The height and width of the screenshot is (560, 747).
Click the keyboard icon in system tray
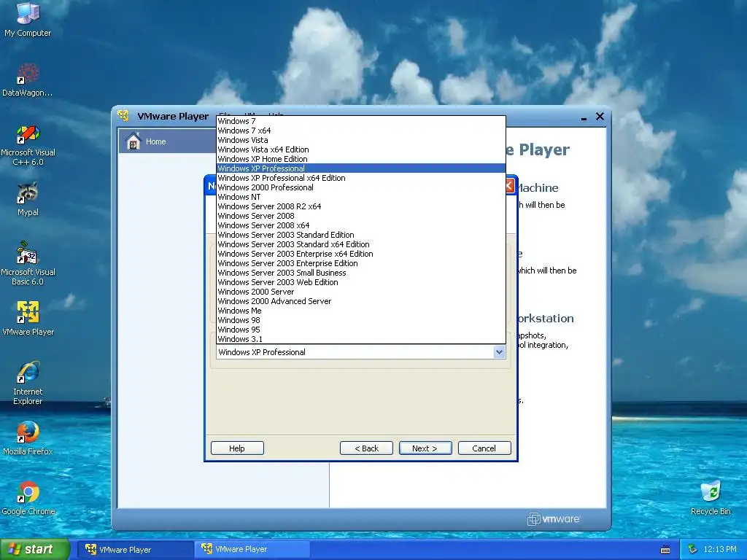coord(665,550)
